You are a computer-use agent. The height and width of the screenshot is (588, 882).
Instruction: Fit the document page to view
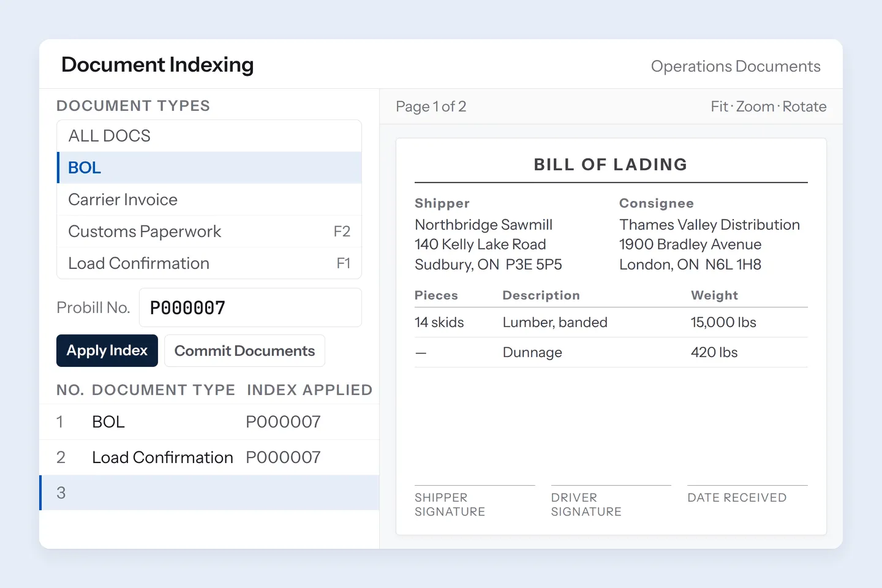tap(719, 107)
